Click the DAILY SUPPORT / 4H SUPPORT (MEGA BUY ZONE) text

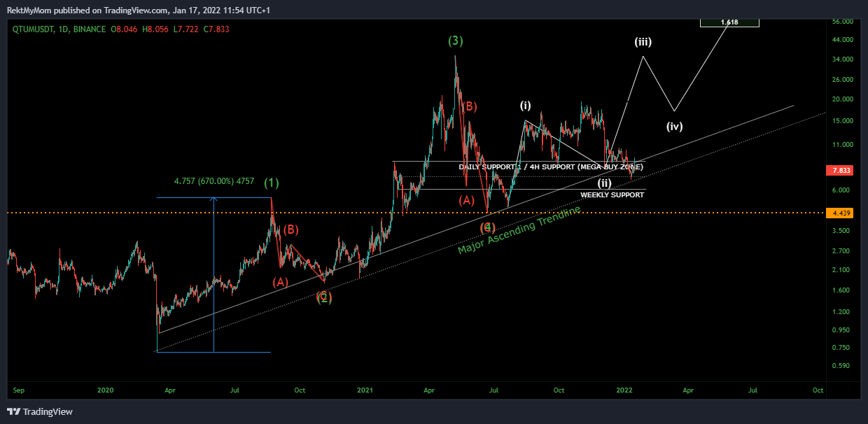(551, 167)
